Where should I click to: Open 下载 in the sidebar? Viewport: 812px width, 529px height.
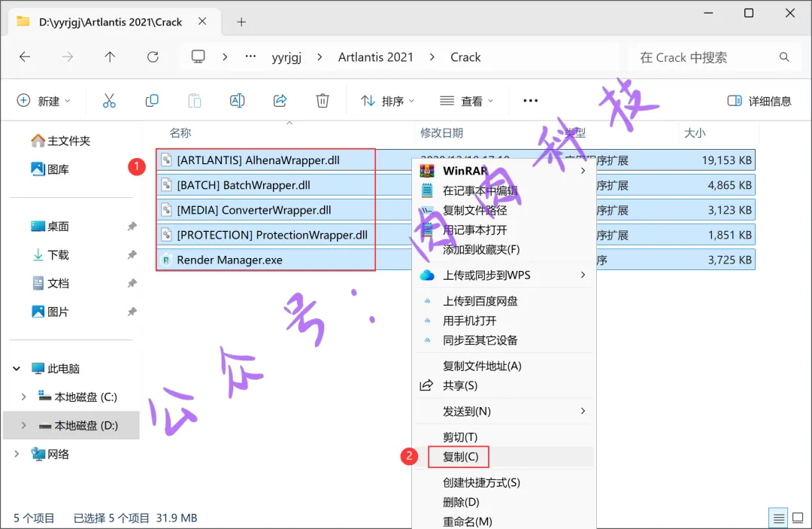50,255
